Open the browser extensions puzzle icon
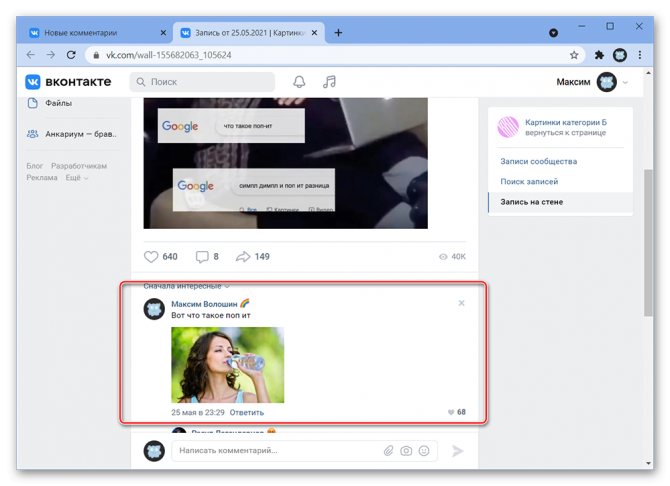This screenshot has height=486, width=670. click(599, 55)
